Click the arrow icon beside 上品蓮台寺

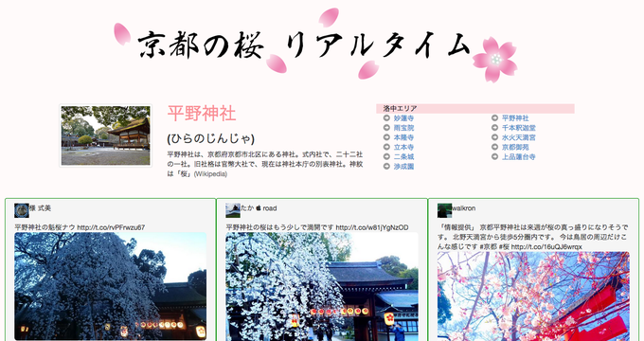[x=494, y=156]
